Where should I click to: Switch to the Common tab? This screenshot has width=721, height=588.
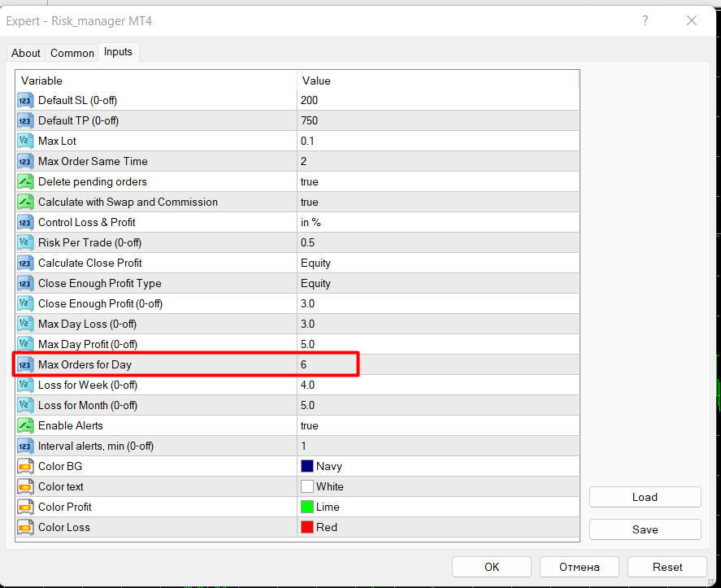tap(72, 53)
